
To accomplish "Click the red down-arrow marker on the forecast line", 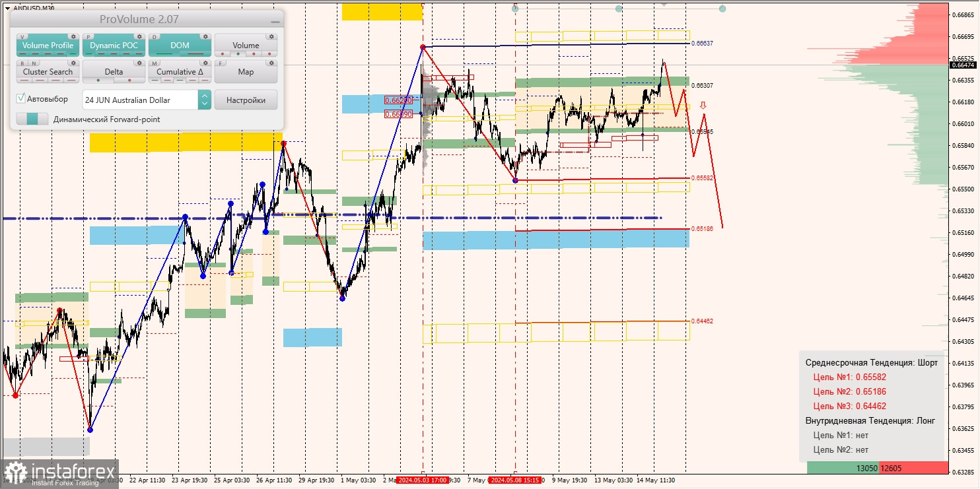I will 704,105.
